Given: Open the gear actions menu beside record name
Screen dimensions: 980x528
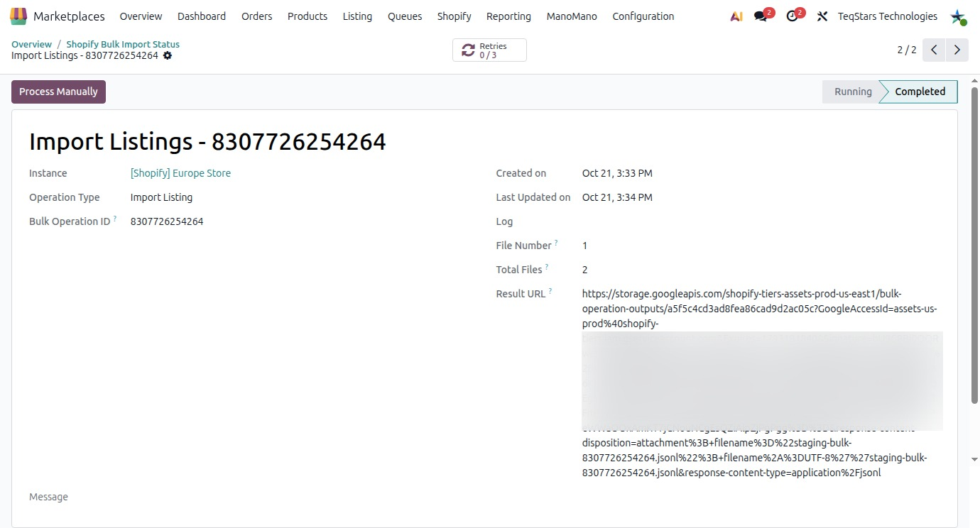Looking at the screenshot, I should (168, 55).
